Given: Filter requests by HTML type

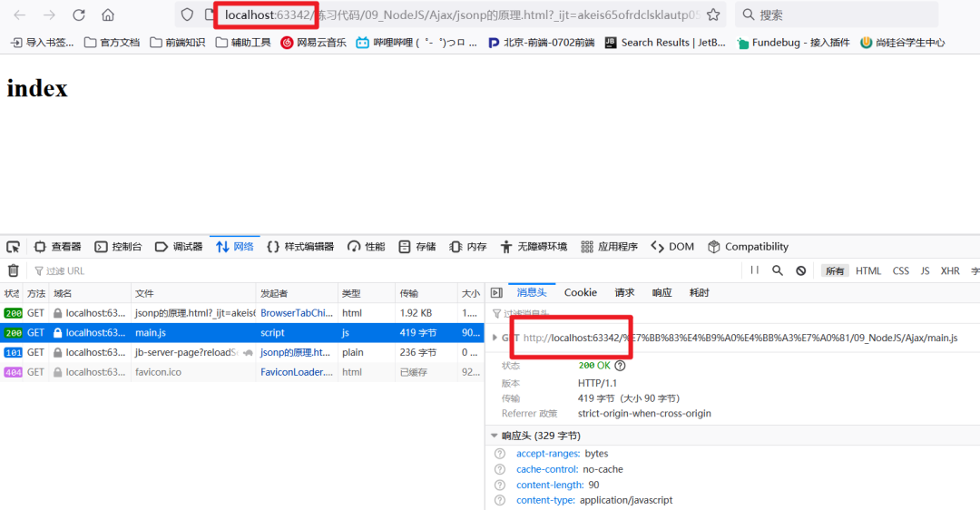Looking at the screenshot, I should (x=868, y=270).
